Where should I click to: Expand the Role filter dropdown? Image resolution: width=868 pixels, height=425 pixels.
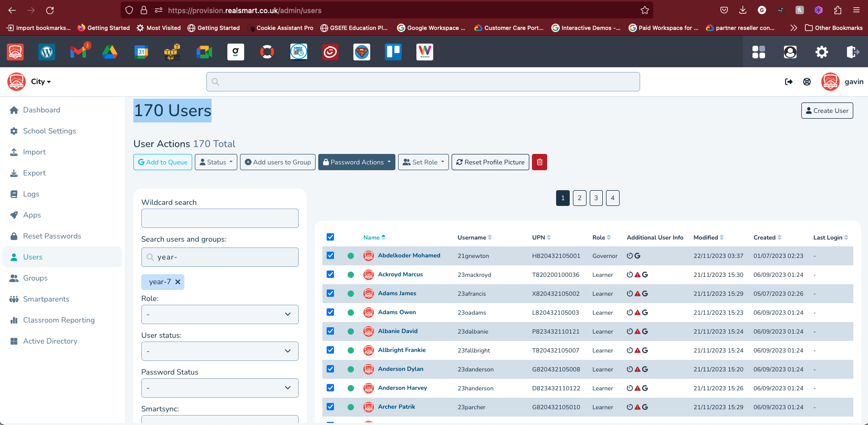219,314
